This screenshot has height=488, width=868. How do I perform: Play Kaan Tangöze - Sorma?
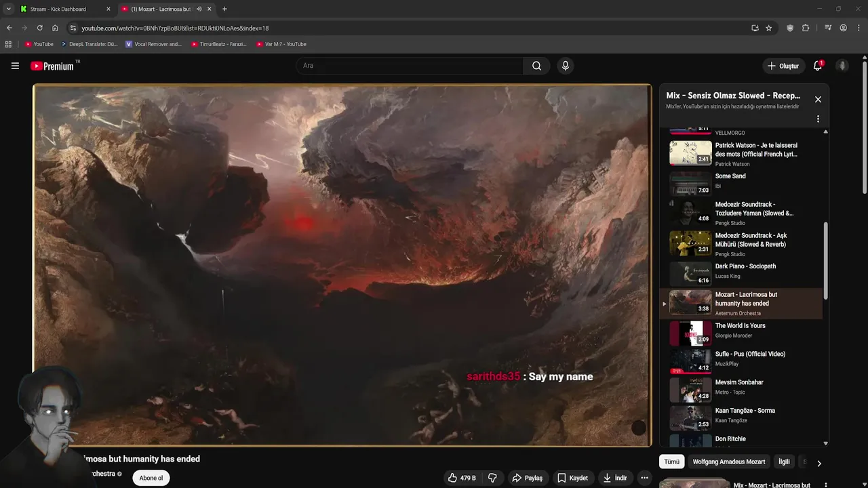coord(742,418)
